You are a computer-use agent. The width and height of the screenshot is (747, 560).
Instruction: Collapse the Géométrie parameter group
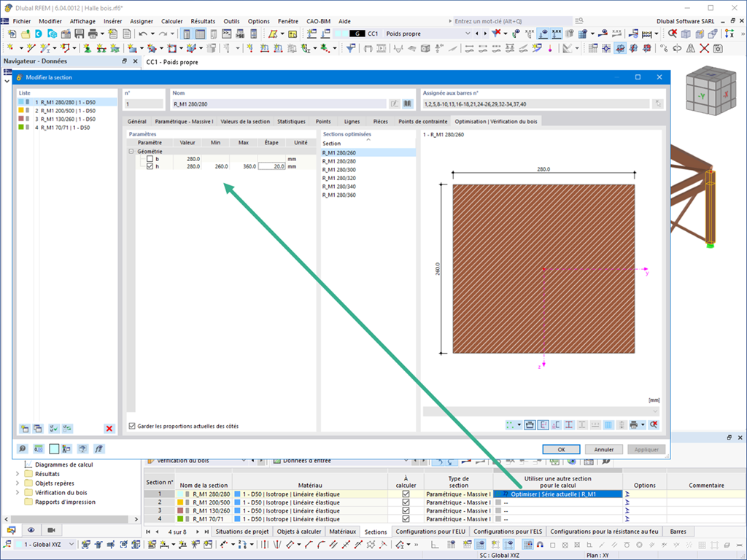tap(131, 152)
